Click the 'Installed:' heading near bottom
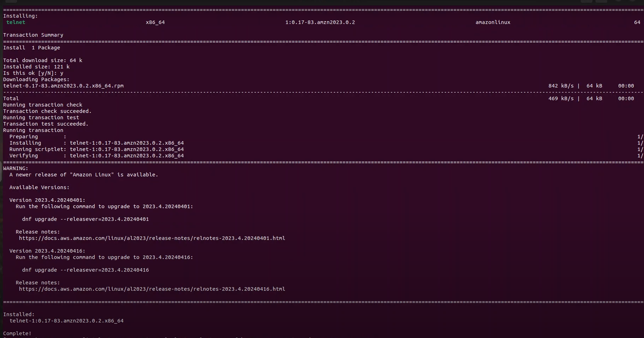The image size is (644, 338). (19, 314)
